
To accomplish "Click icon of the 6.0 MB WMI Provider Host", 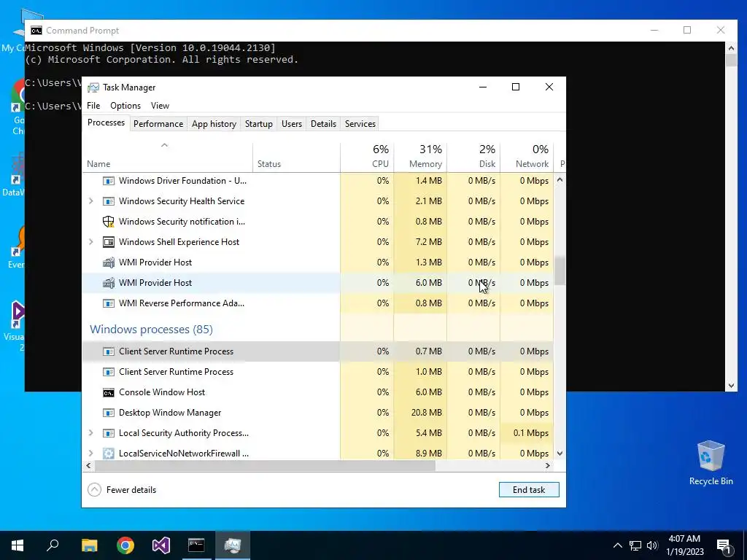I will click(109, 283).
